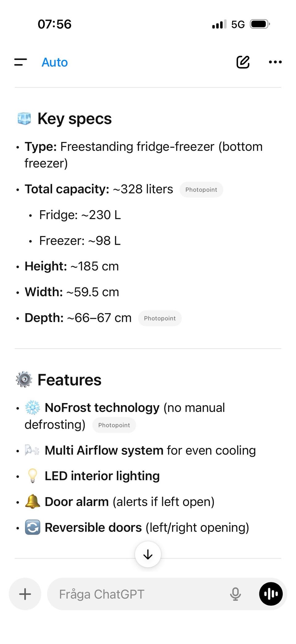This screenshot has height=644, width=296.
Task: Open the three-dot more options menu
Action: (275, 62)
